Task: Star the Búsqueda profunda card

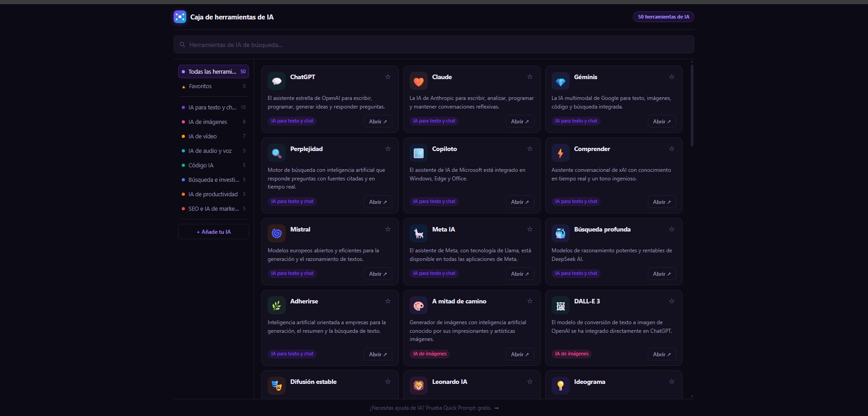Action: point(672,229)
